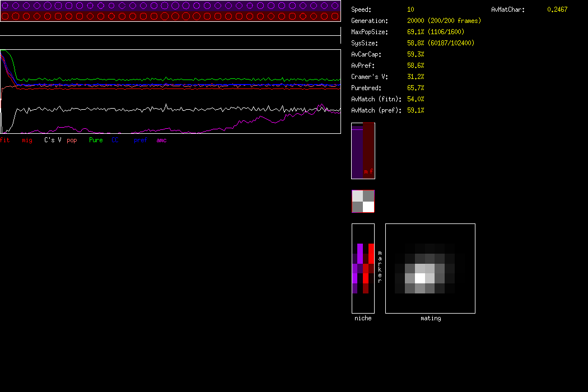This screenshot has height=392, width=588.
Task: Select the "pop" legend label
Action: pos(72,140)
